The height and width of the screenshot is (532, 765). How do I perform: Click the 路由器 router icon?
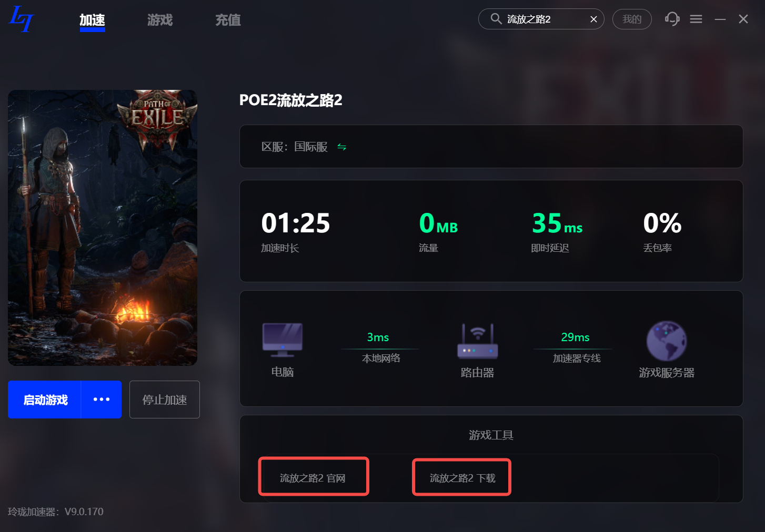[x=477, y=341]
